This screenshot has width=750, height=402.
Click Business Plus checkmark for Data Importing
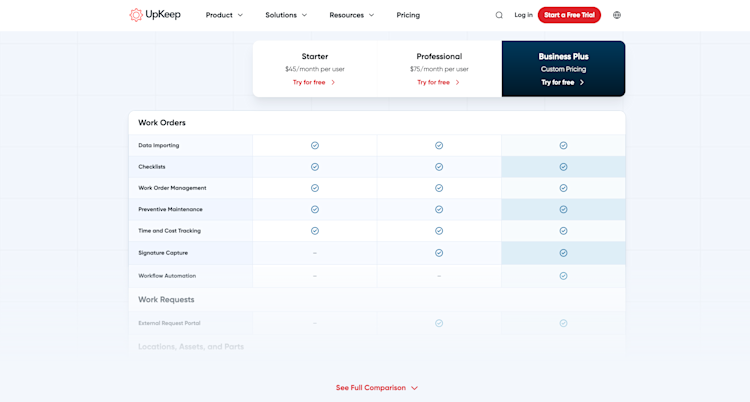coord(563,145)
